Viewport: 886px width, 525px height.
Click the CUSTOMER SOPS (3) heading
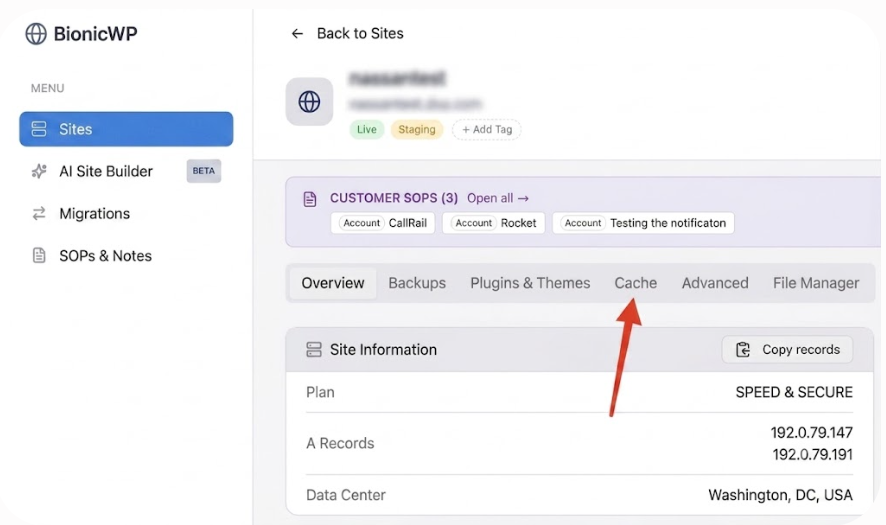(394, 198)
